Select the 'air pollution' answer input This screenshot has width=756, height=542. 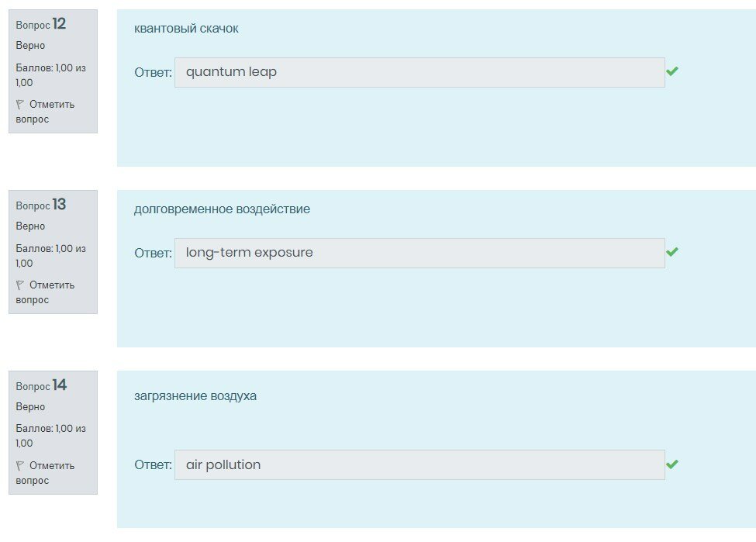click(x=419, y=464)
